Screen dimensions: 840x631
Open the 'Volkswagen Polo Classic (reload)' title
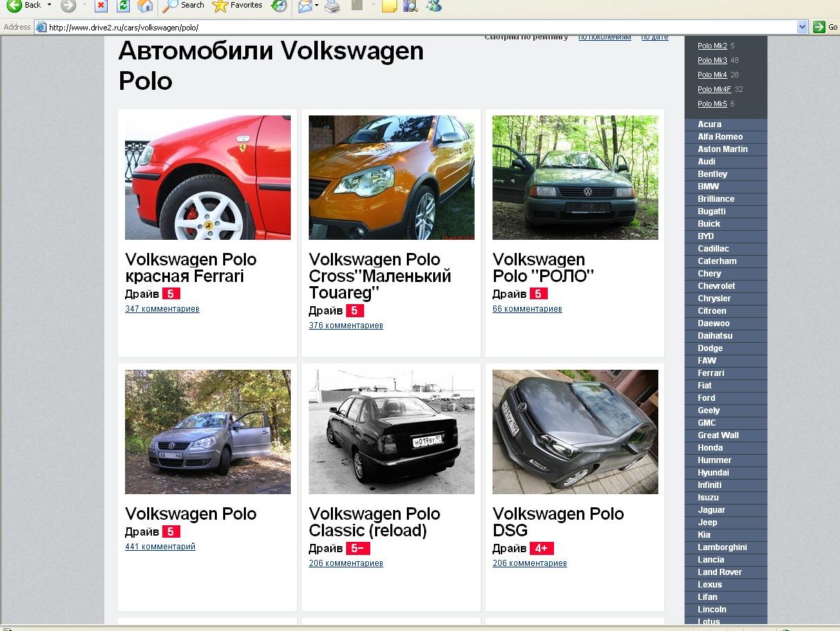[374, 522]
